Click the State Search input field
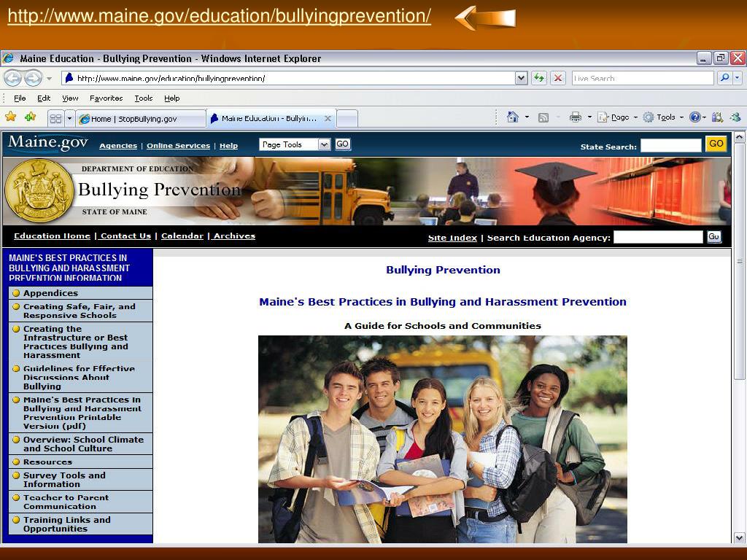Screen dimensions: 747x560 [671, 145]
